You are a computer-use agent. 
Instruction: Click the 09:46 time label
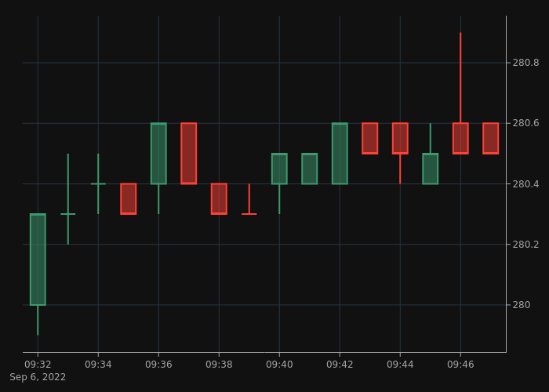coord(460,365)
